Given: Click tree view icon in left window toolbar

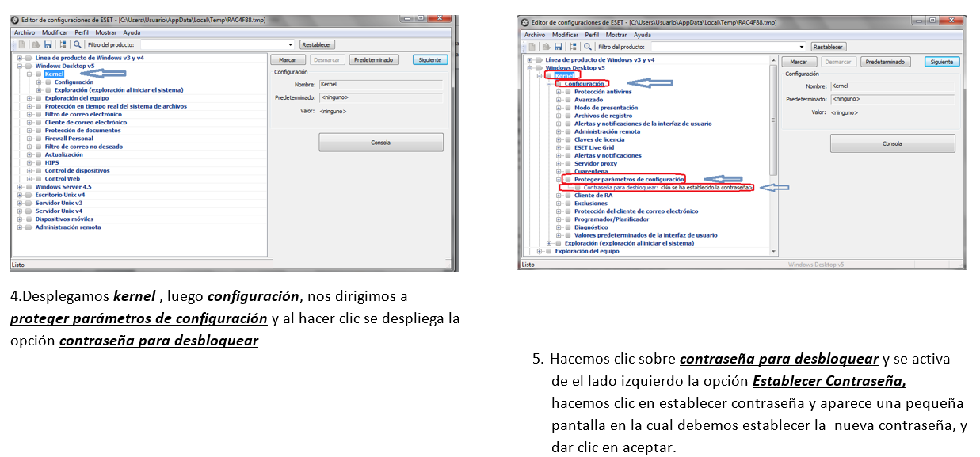Looking at the screenshot, I should pyautogui.click(x=63, y=45).
